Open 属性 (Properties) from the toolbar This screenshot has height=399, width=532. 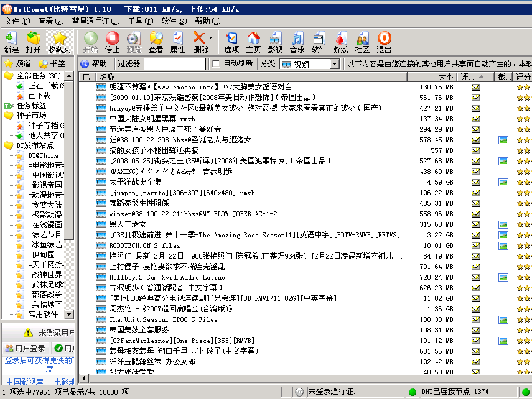tap(177, 42)
